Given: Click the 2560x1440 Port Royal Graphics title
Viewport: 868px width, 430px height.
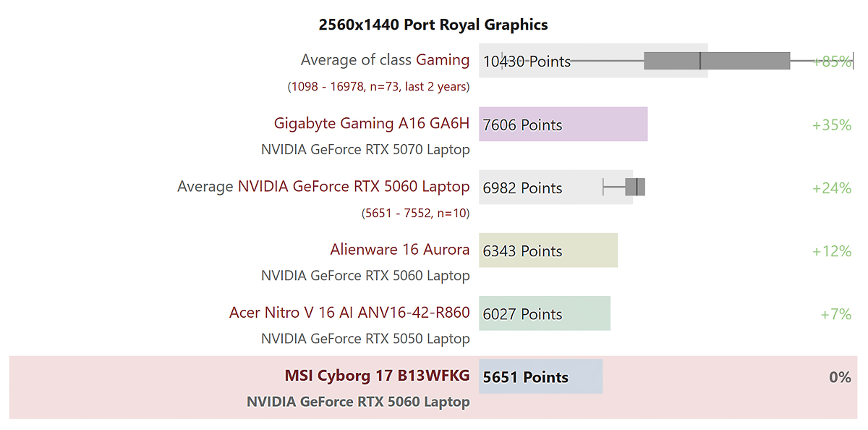Looking at the screenshot, I should pyautogui.click(x=433, y=24).
